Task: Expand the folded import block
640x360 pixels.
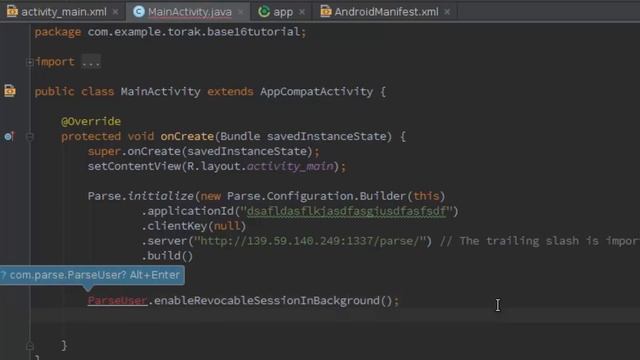Action: (x=29, y=62)
